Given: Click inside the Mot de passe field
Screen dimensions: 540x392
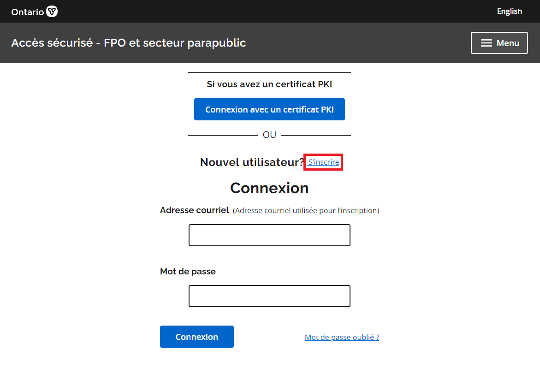Looking at the screenshot, I should (x=269, y=296).
